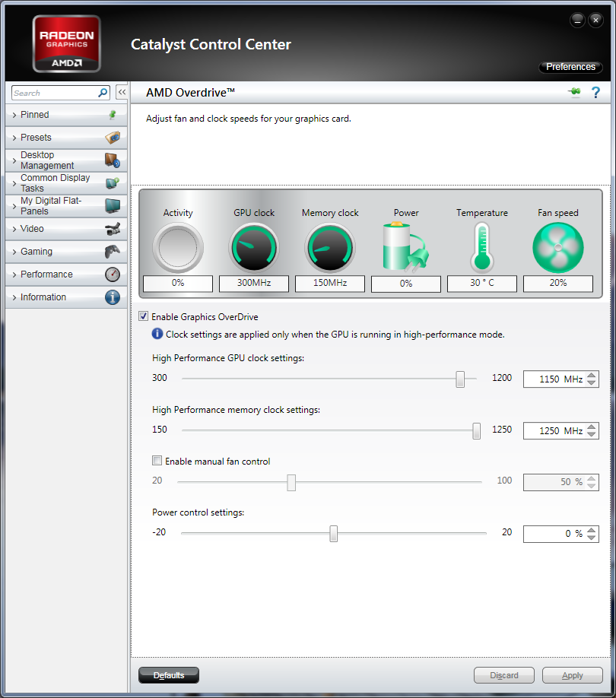Viewport: 616px width, 698px height.
Task: Increase GPU clock with up spinner arrow
Action: point(591,376)
